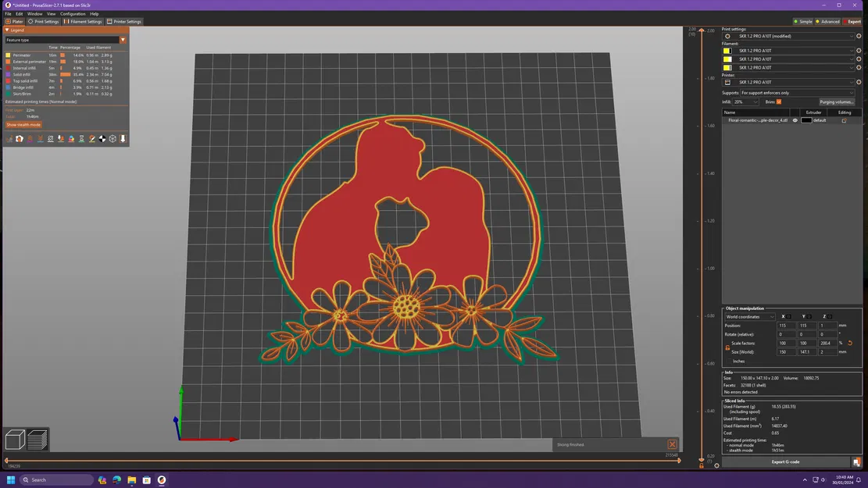Hide the STL object with eye icon
868x488 pixels.
click(795, 120)
